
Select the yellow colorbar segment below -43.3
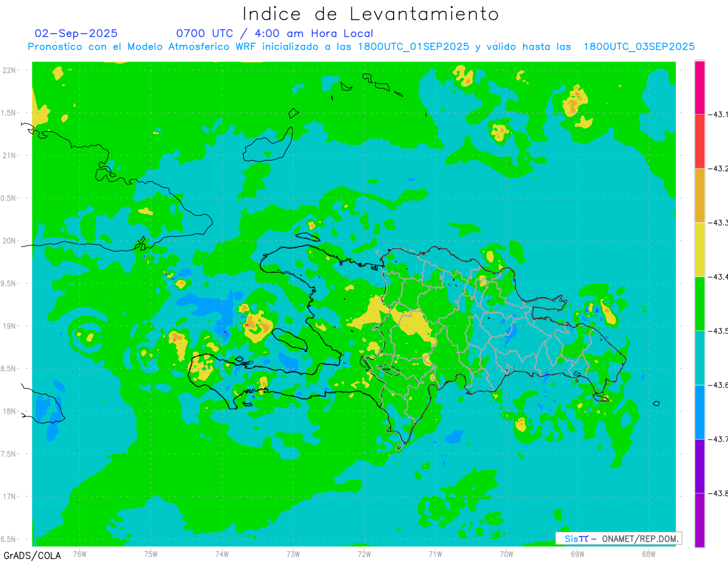click(x=699, y=249)
